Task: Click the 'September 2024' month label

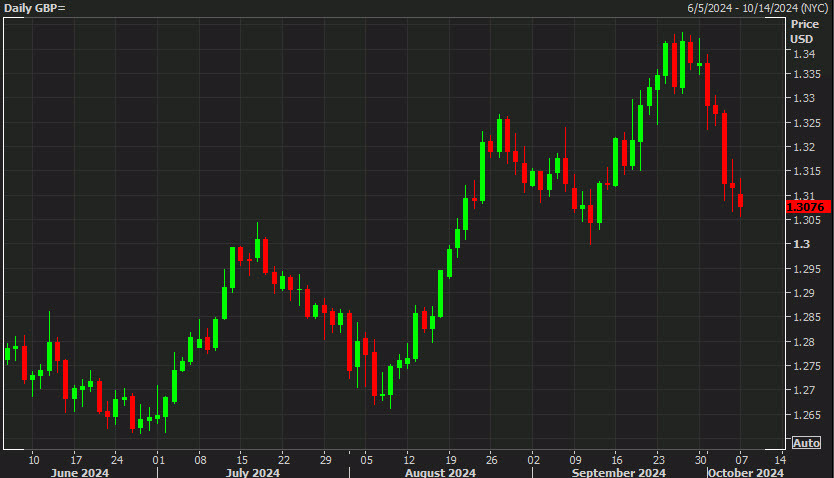Action: pos(619,472)
